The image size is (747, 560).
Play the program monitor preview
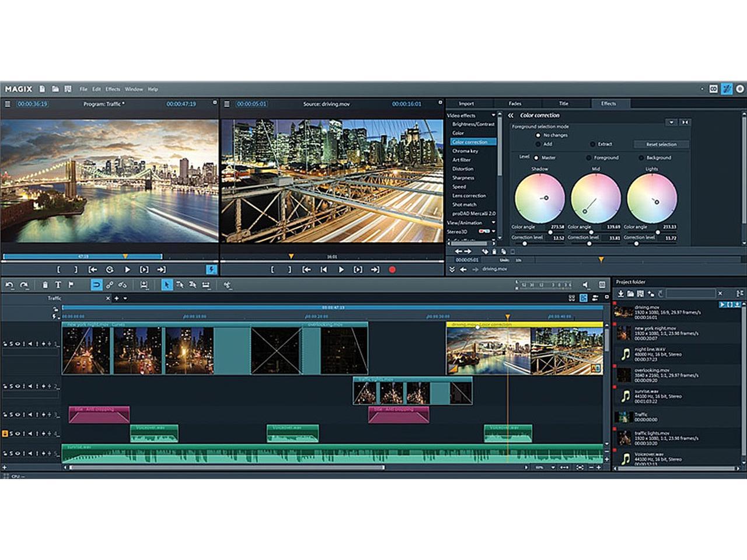[127, 269]
